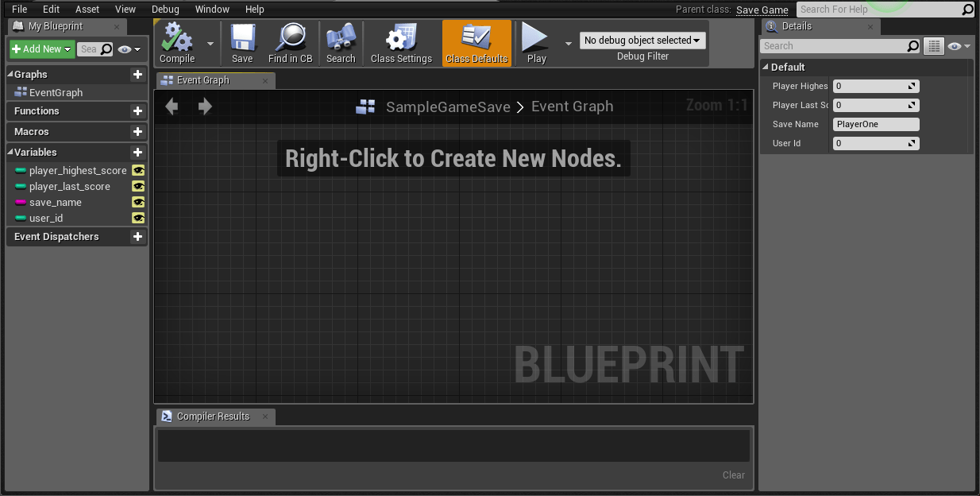Open Blueprint Search from the toolbar

tap(341, 43)
